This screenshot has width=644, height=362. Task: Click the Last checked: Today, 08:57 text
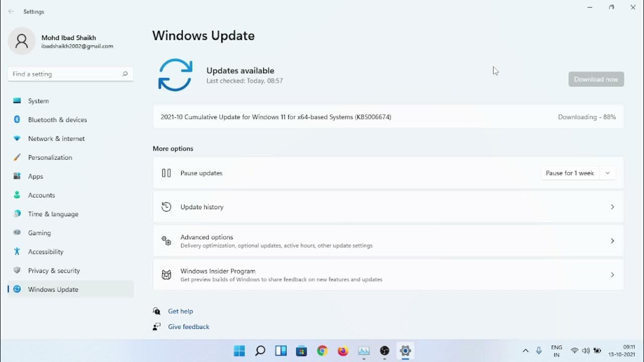[x=245, y=80]
